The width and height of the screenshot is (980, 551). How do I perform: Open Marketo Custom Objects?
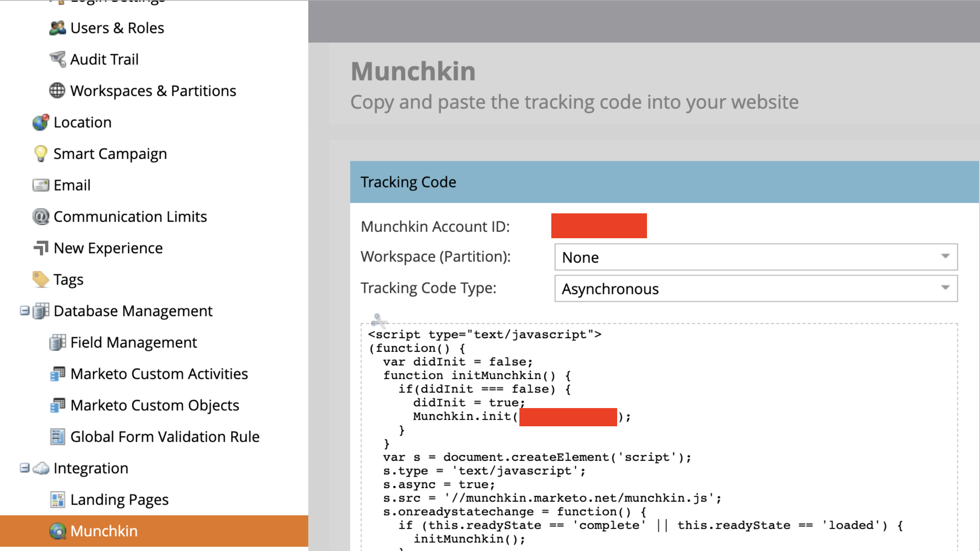[154, 405]
